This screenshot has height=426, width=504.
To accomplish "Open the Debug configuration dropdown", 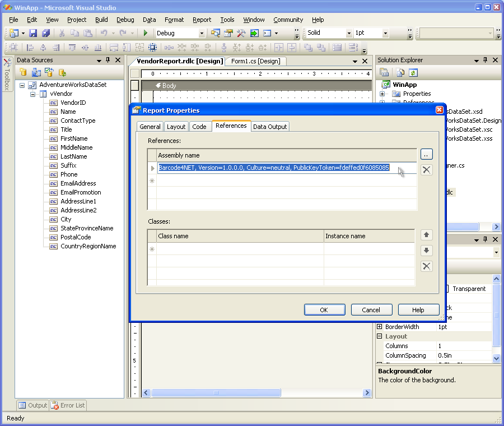I will (x=202, y=34).
